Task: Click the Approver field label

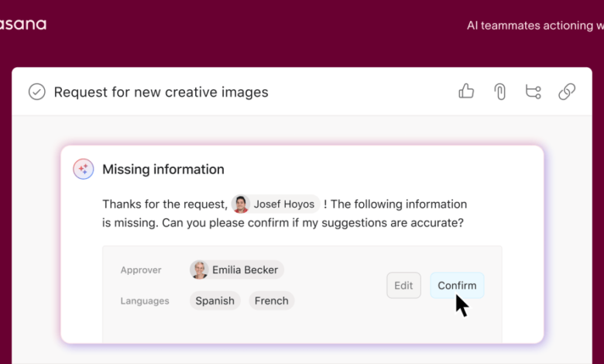Action: point(141,270)
